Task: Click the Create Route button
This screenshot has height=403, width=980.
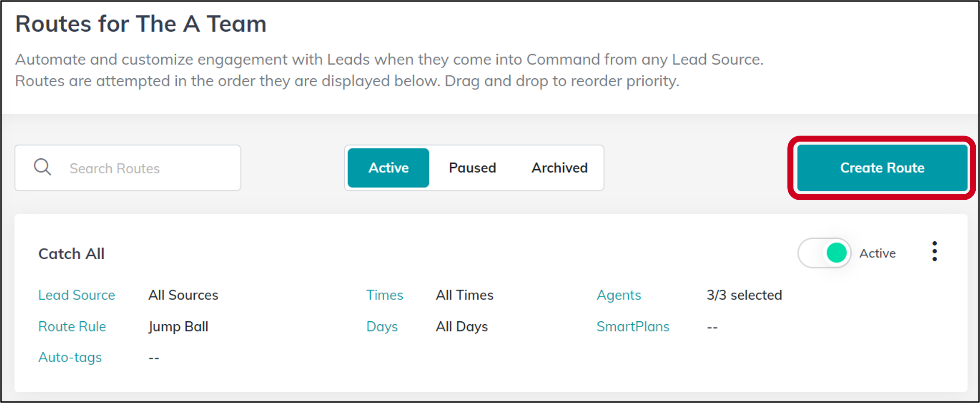Action: [882, 168]
